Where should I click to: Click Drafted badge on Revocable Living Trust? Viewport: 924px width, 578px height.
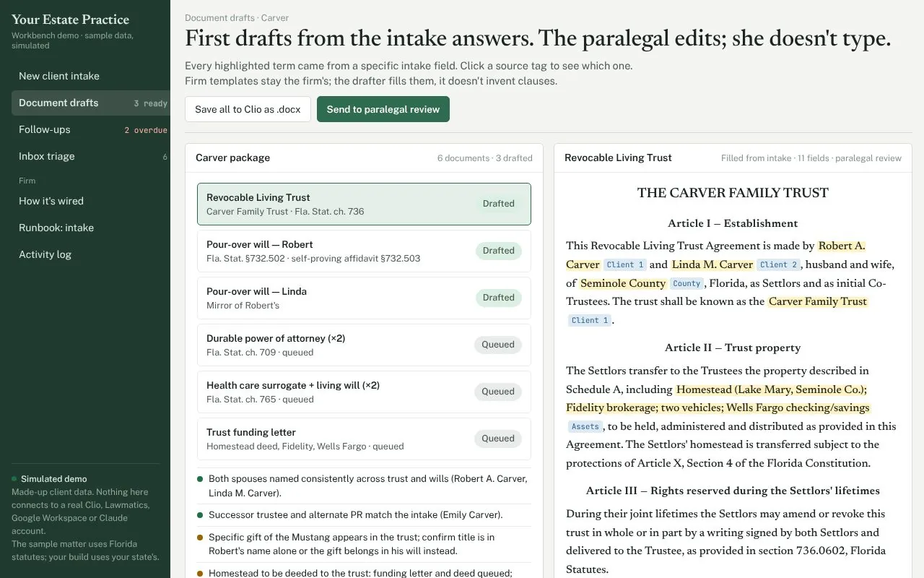499,204
